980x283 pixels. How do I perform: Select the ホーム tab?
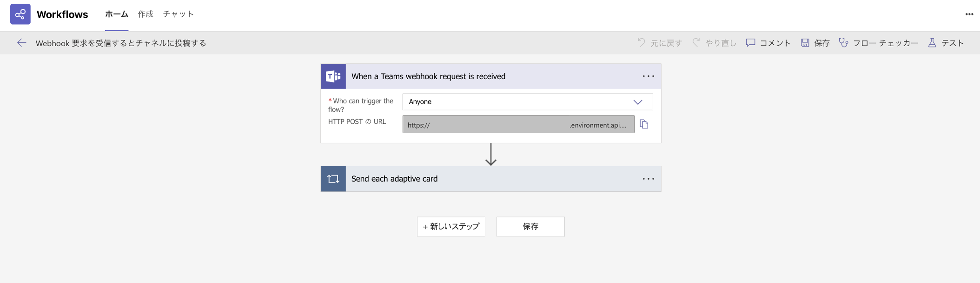click(x=117, y=14)
